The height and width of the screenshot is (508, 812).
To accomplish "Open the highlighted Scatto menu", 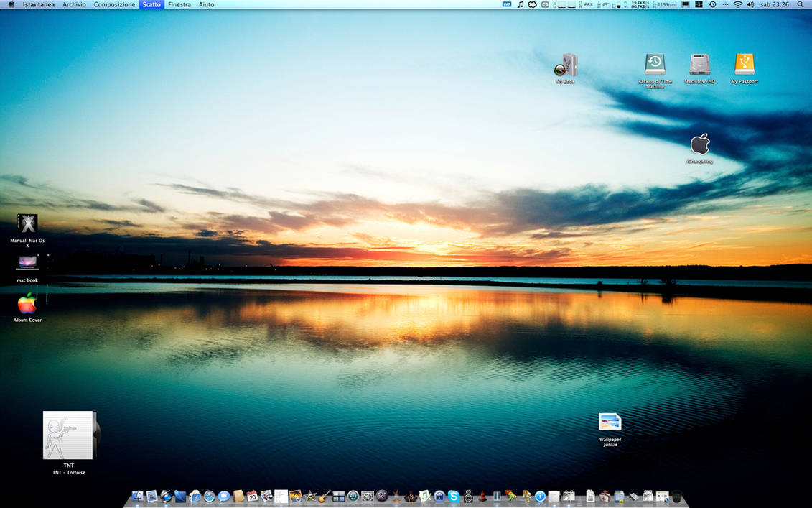I will (151, 4).
